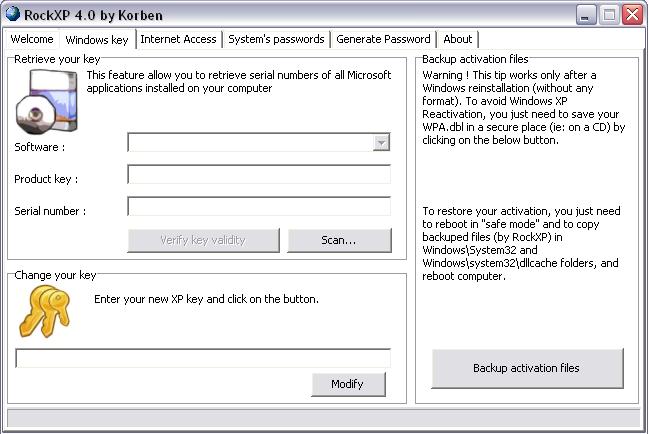Focus the Serial number text field
Image resolution: width=649 pixels, height=434 pixels.
259,206
